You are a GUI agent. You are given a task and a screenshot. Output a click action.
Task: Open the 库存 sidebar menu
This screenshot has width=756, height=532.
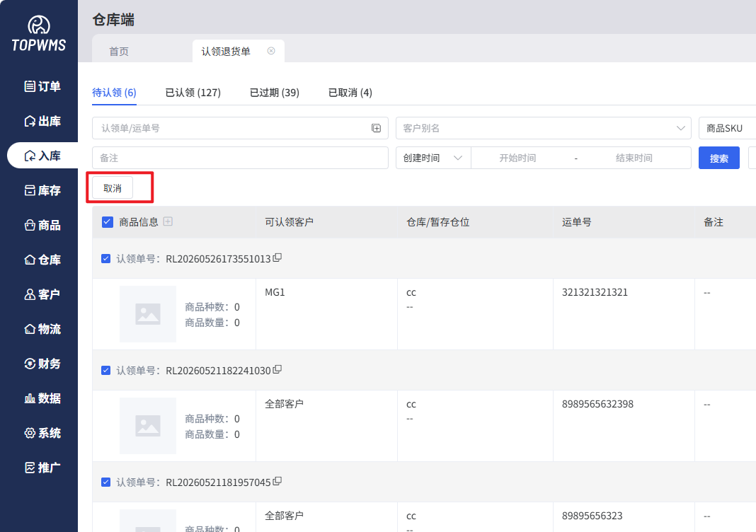[x=42, y=190]
